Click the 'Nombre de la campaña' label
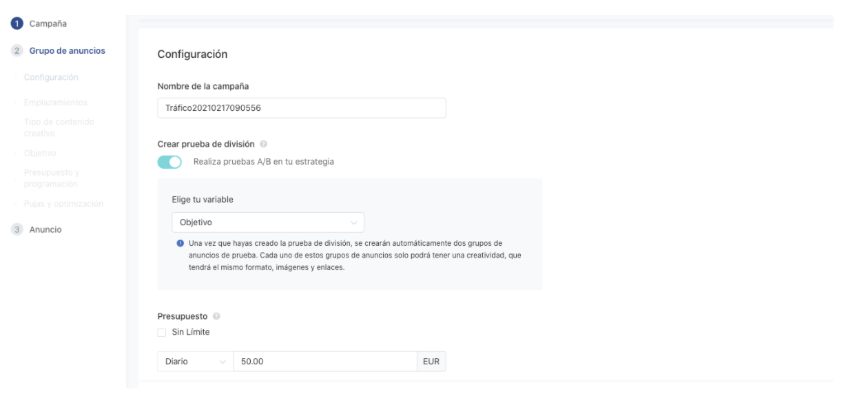 pyautogui.click(x=203, y=85)
